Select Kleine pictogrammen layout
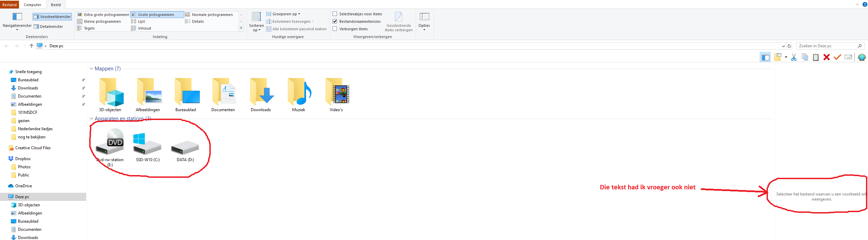The width and height of the screenshot is (868, 240). [99, 21]
